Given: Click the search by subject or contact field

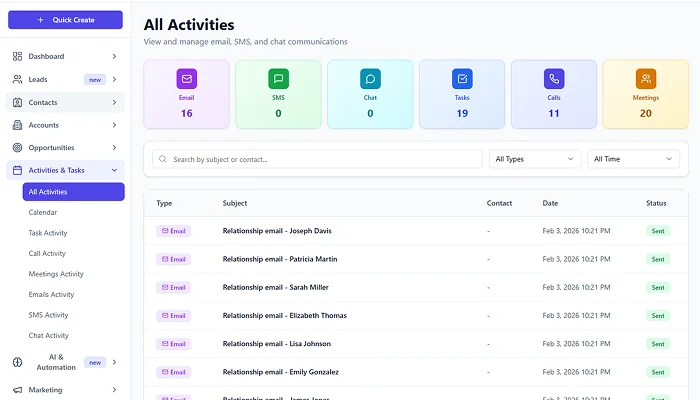Looking at the screenshot, I should (x=317, y=159).
